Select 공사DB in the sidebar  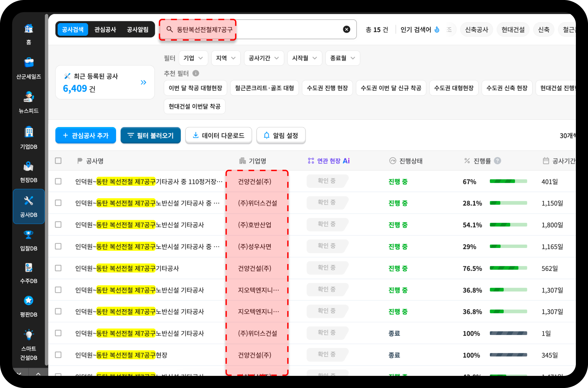28,206
